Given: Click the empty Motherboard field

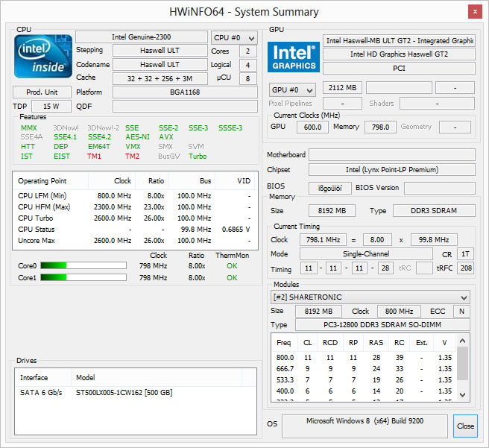Looking at the screenshot, I should pos(392,154).
